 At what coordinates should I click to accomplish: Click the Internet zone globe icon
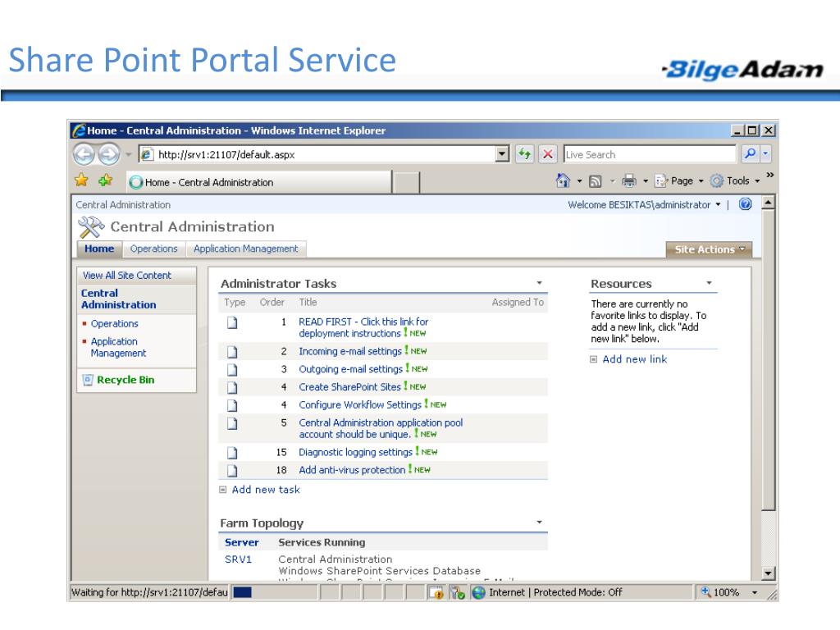pos(479,592)
